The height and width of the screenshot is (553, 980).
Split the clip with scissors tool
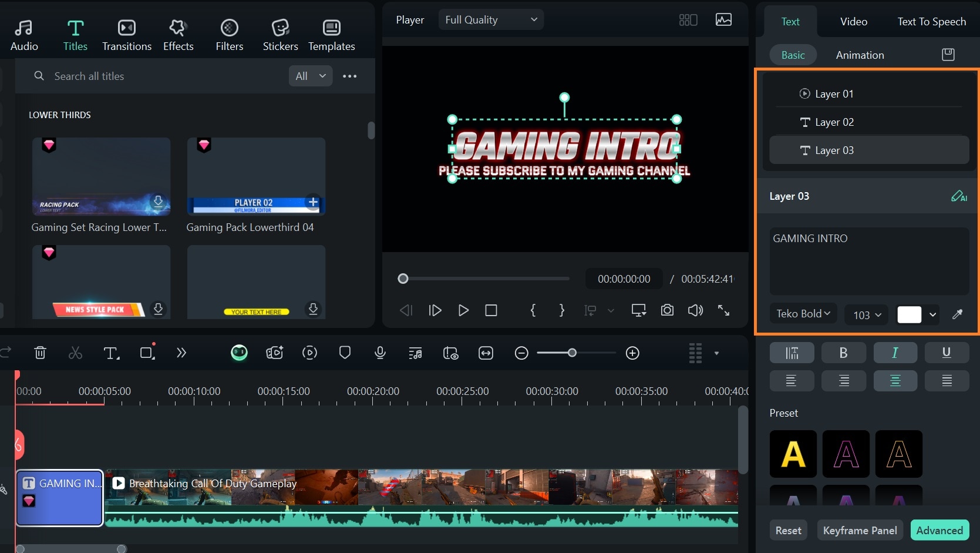75,353
